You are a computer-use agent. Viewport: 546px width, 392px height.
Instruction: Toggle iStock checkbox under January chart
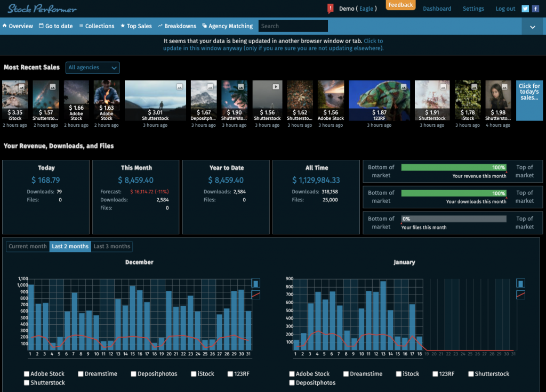(399, 374)
